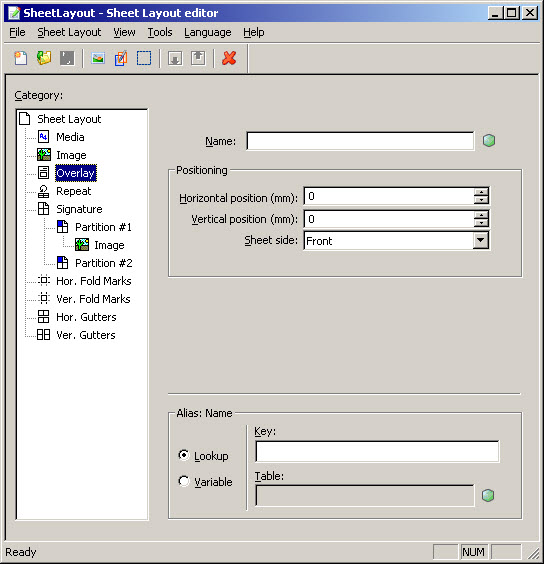
Task: Click the red X delete toolbar icon
Action: coord(229,58)
